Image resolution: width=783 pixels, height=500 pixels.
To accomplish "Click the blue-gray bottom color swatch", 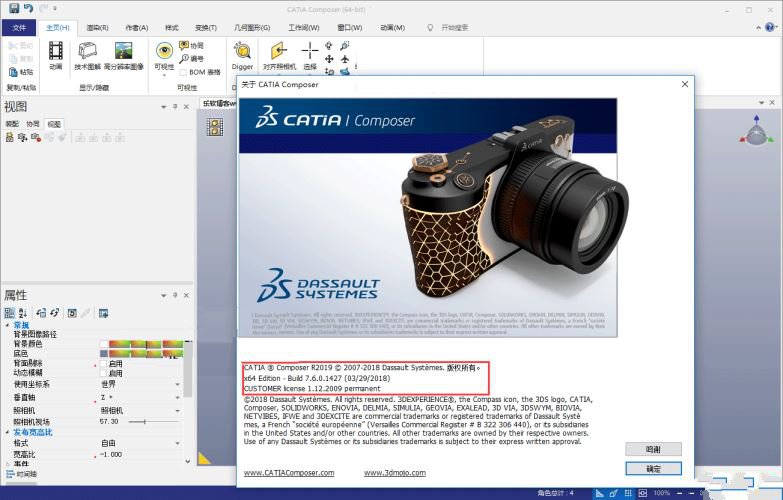I will (x=104, y=354).
